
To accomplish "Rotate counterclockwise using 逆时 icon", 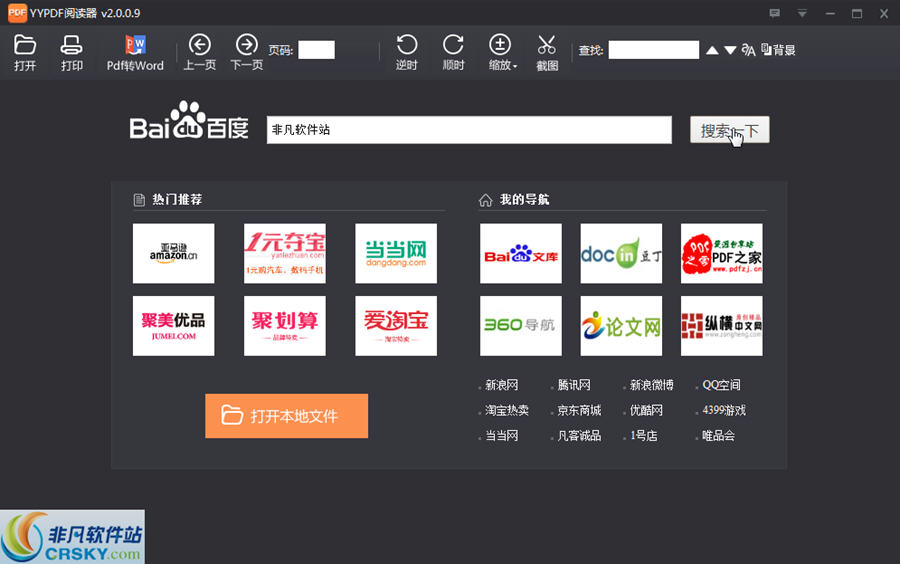I will click(406, 52).
